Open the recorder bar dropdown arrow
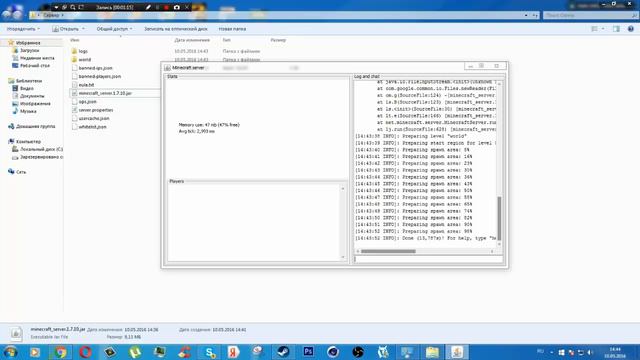Screen dimensions: 640x360 pos(56,7)
